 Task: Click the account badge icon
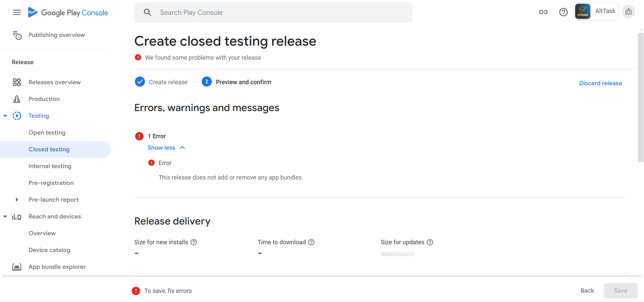coord(629,12)
